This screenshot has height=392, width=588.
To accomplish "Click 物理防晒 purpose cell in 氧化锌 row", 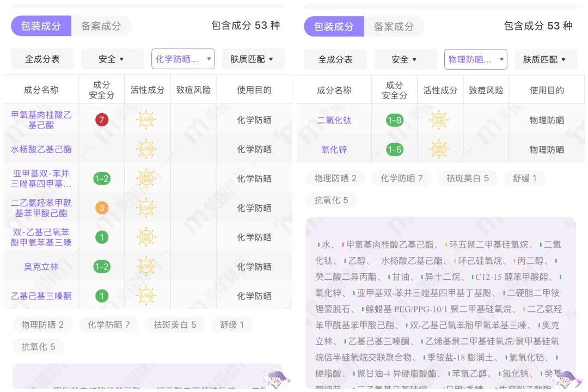I will [547, 150].
